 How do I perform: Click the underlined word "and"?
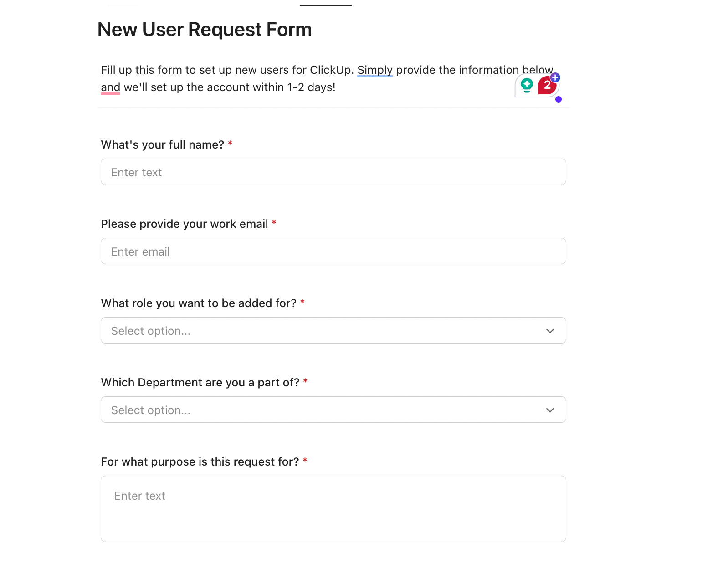click(110, 87)
